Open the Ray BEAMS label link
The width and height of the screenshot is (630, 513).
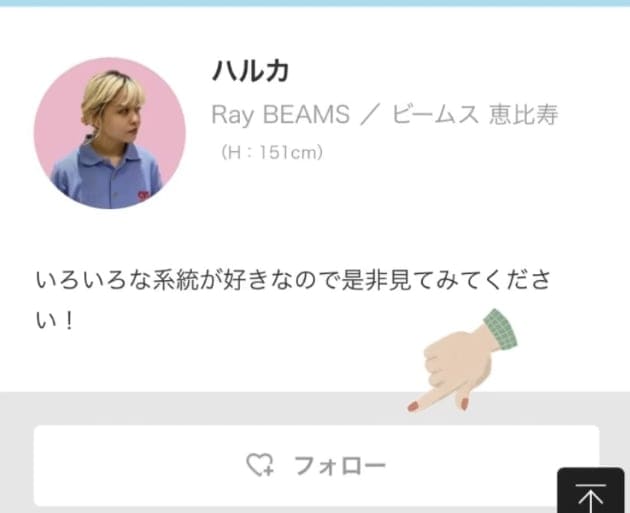coord(280,114)
